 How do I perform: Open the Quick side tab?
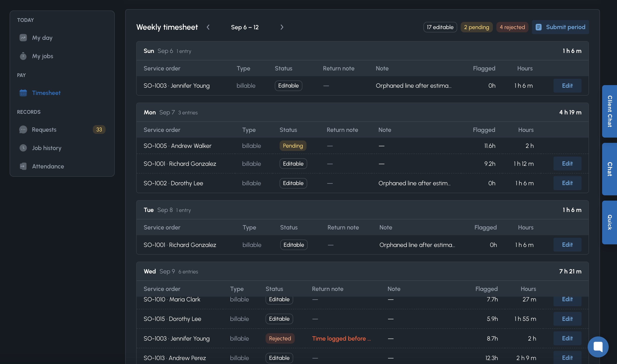(x=610, y=222)
